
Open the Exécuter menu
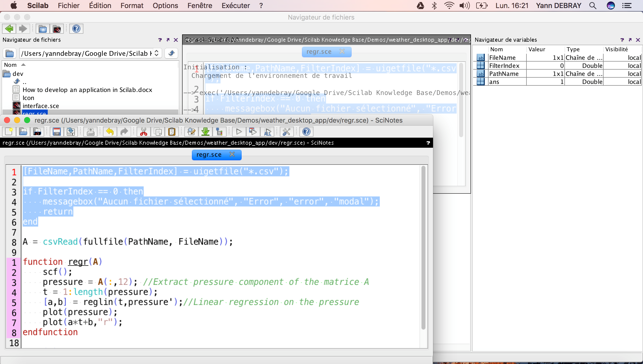[x=236, y=6]
